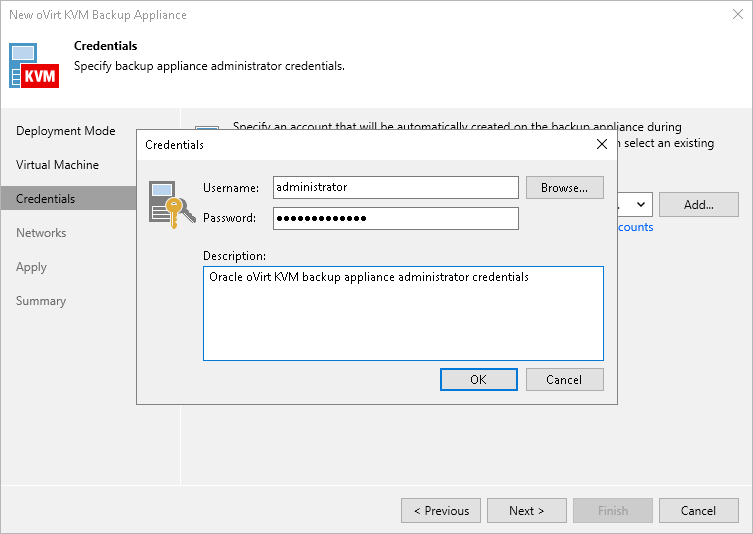The height and width of the screenshot is (534, 753).
Task: Click the KVM appliance wizard icon
Action: click(x=36, y=64)
